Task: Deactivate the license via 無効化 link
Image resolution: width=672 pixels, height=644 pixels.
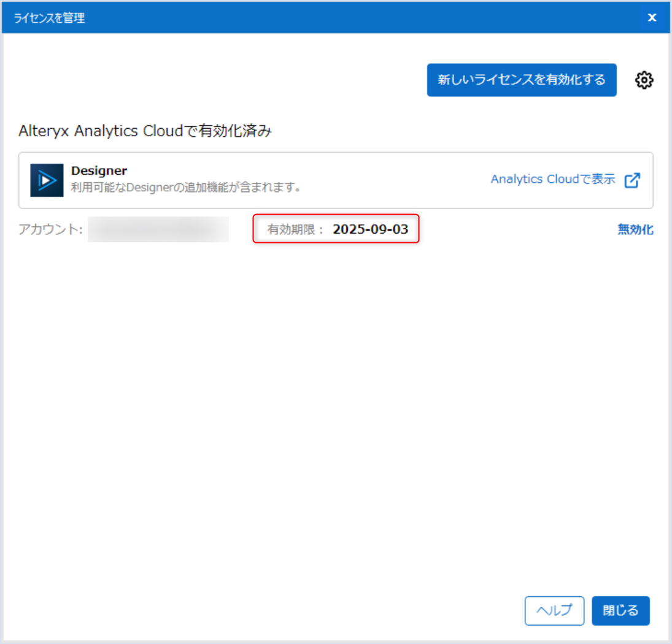Action: click(x=635, y=229)
